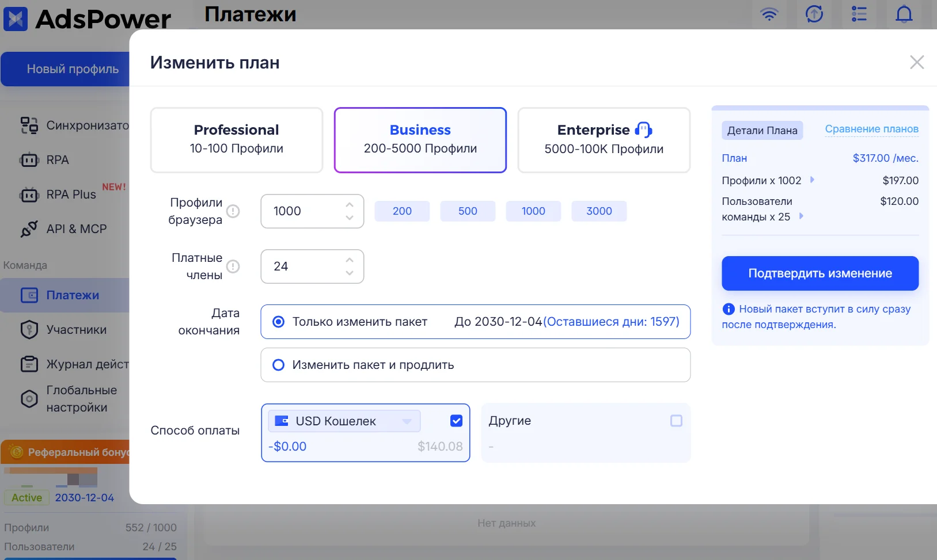This screenshot has width=937, height=560.
Task: Click the Участники shield icon
Action: click(29, 330)
